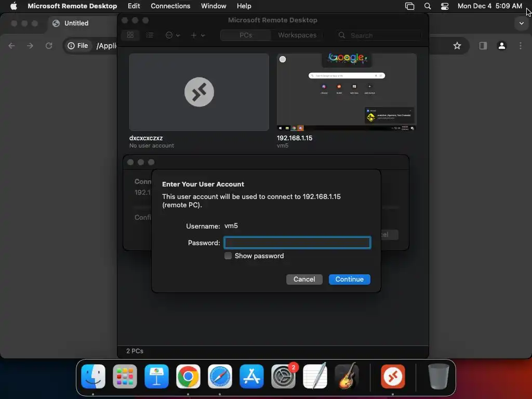Go forward in Chrome window
Image resolution: width=532 pixels, height=399 pixels.
click(x=30, y=46)
